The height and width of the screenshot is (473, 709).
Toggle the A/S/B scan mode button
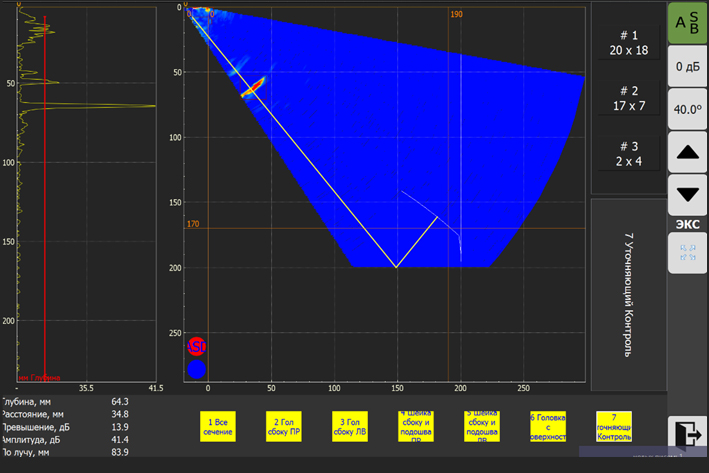coord(687,23)
